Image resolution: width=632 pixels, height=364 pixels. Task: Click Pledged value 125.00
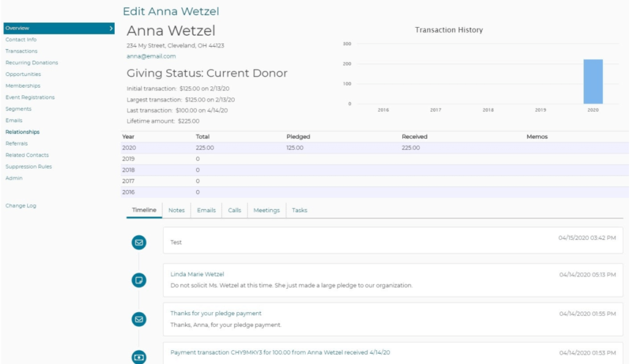tap(294, 148)
